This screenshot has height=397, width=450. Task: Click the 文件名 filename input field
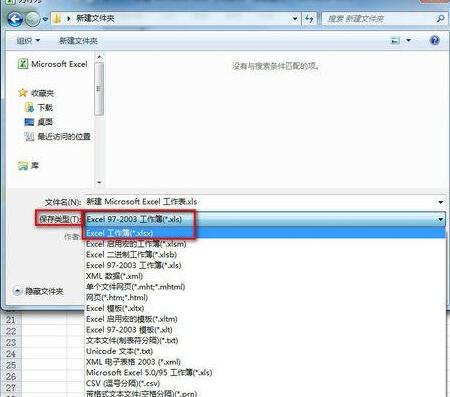[260, 202]
